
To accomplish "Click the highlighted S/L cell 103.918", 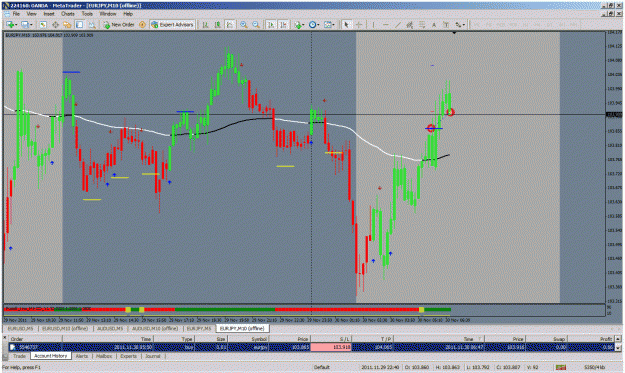I will pyautogui.click(x=330, y=347).
